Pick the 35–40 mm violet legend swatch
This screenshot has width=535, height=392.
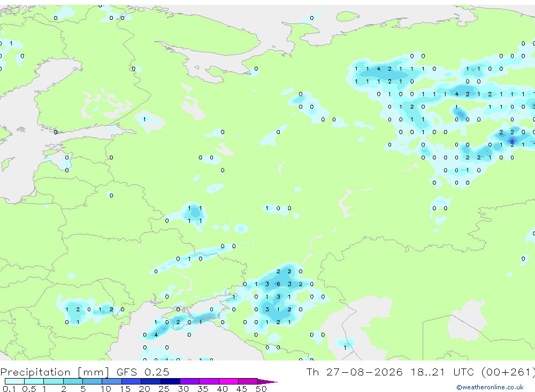(x=209, y=381)
